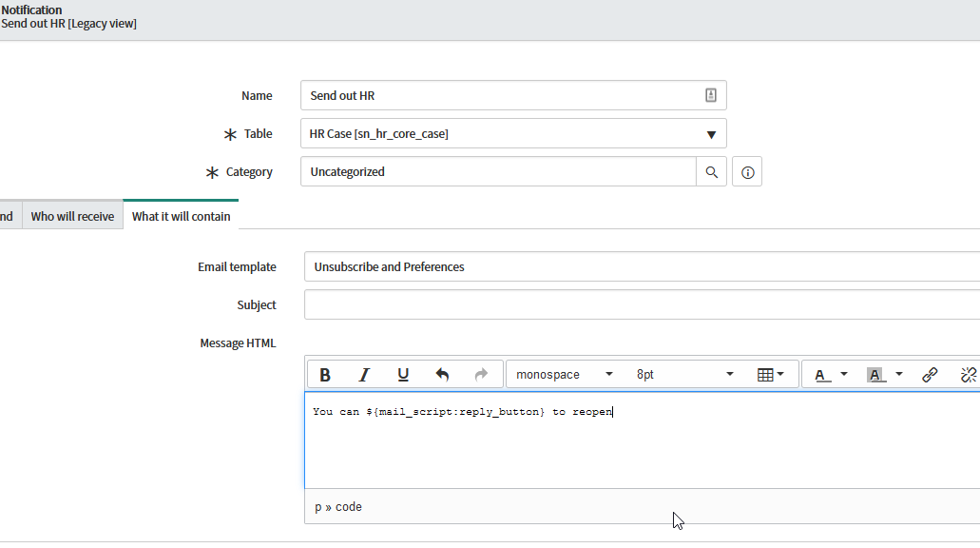The height and width of the screenshot is (548, 980).
Task: Open the table insert menu
Action: pyautogui.click(x=770, y=375)
